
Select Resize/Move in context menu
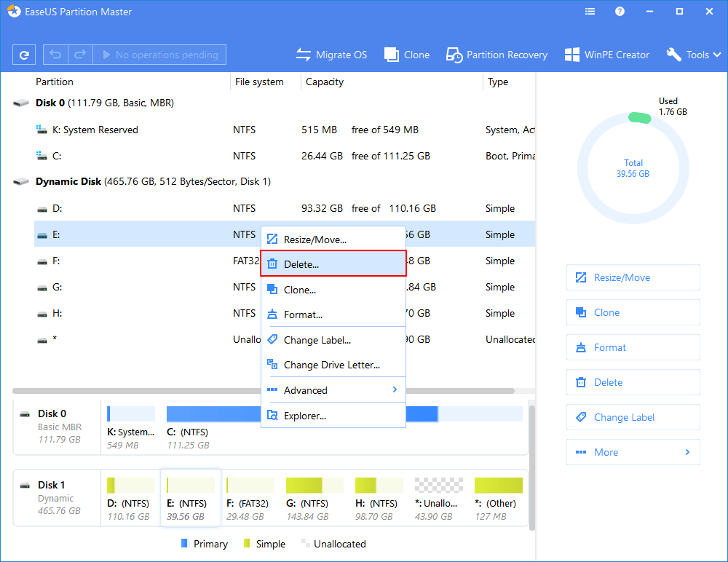(333, 240)
